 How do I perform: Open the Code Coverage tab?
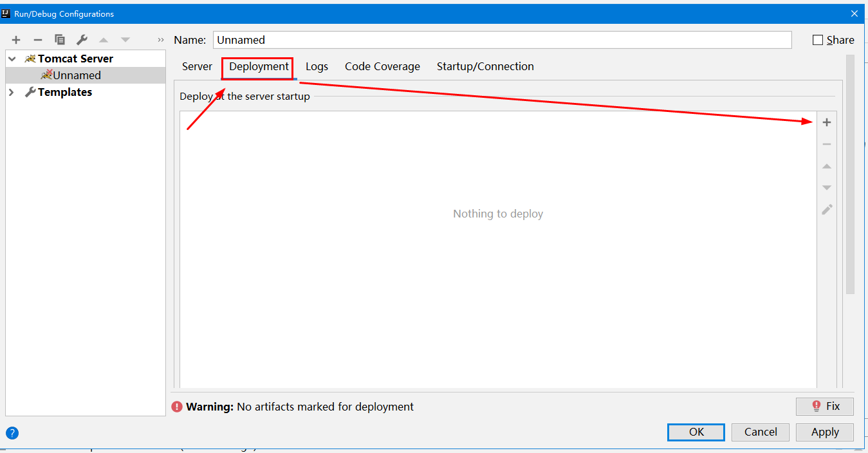point(382,66)
